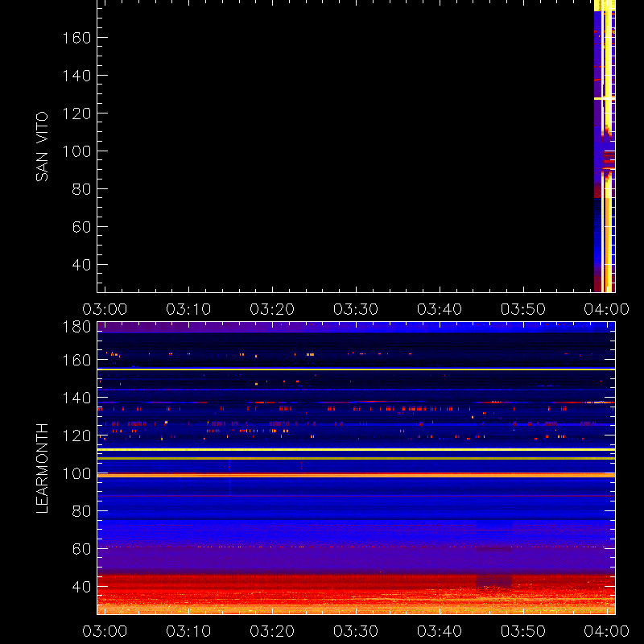Screen dimensions: 644x644
Task: Select the 100 tick label on San Vito axis
Action: click(76, 151)
